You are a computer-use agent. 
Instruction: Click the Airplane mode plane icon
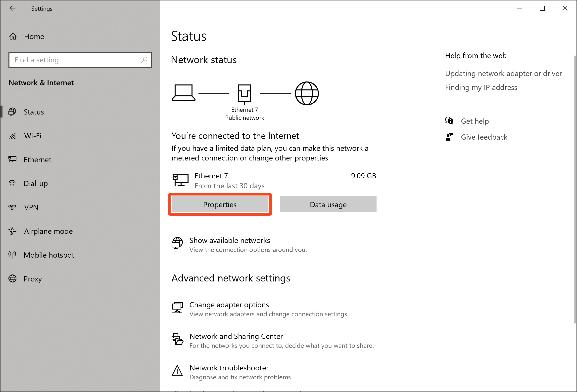point(12,231)
